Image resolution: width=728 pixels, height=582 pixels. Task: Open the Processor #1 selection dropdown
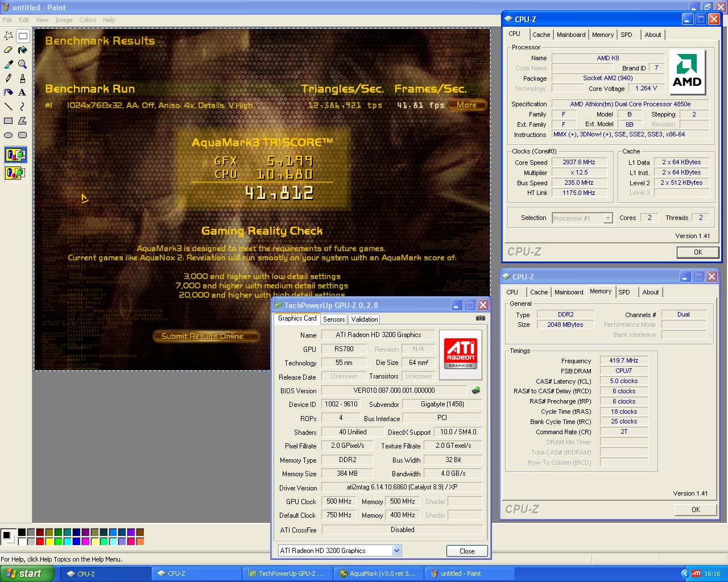[608, 218]
